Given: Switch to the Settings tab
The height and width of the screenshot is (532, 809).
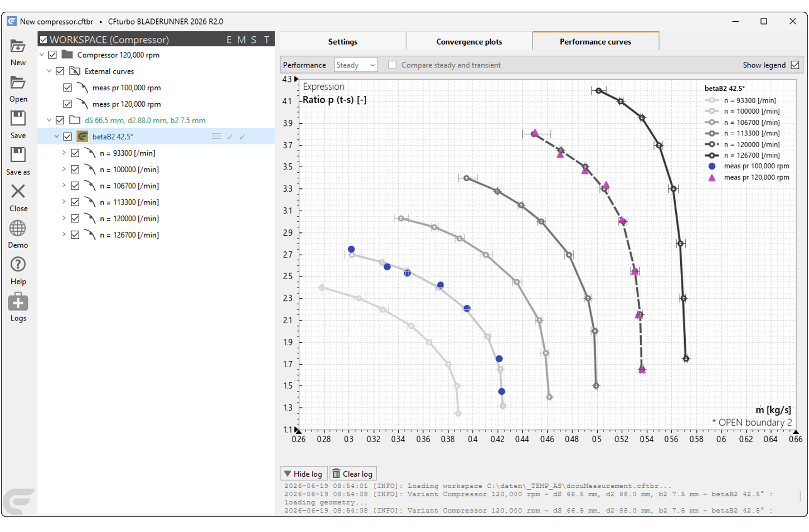Looking at the screenshot, I should [343, 42].
